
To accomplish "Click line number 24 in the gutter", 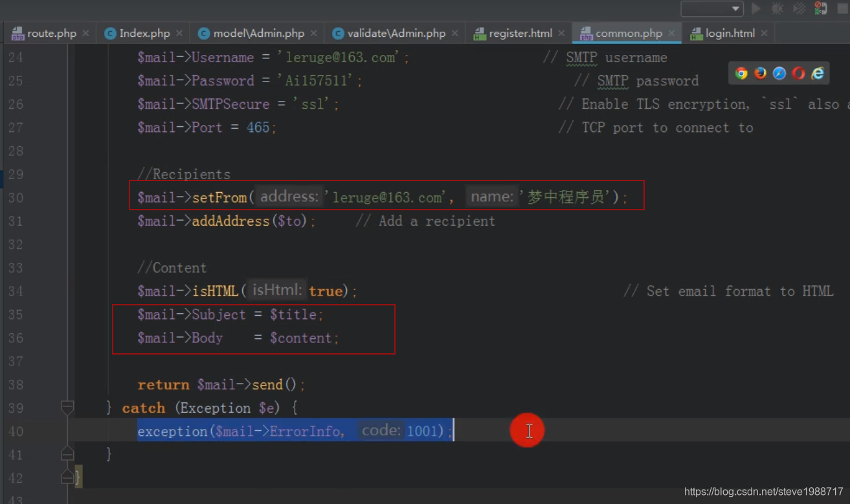I will [16, 58].
